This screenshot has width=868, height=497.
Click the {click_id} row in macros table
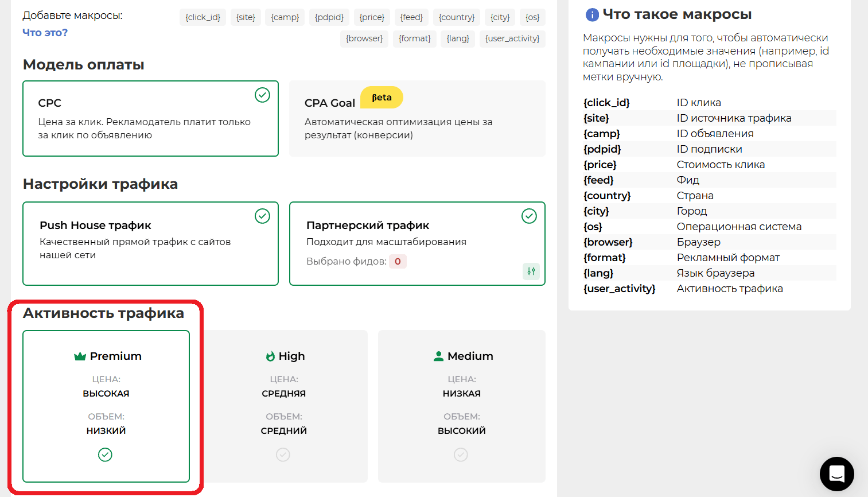pos(710,103)
